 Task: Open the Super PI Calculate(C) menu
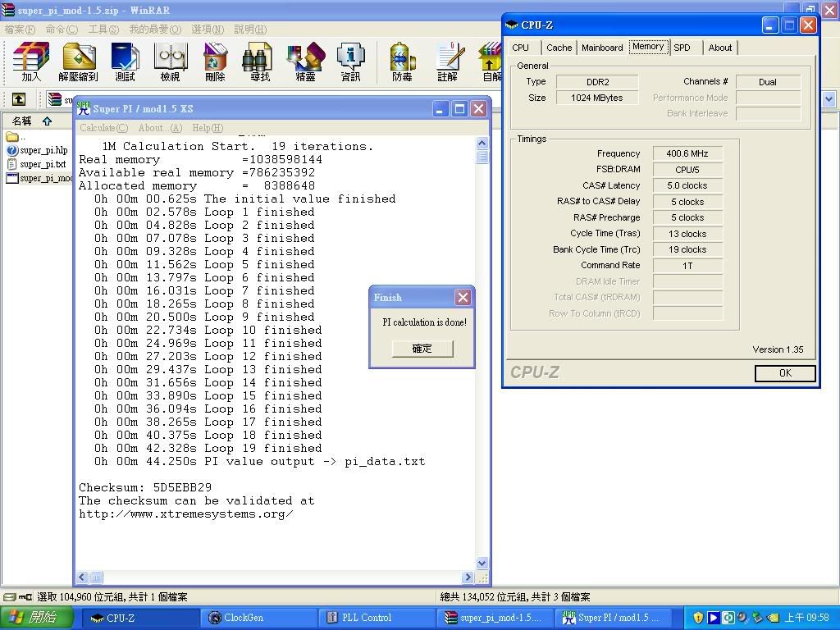pos(104,128)
